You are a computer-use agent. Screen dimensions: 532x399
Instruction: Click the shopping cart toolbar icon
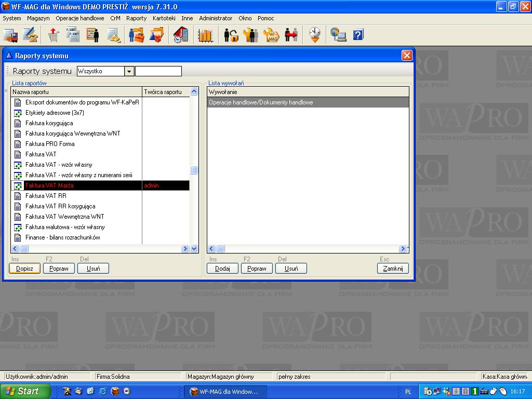pyautogui.click(x=53, y=35)
